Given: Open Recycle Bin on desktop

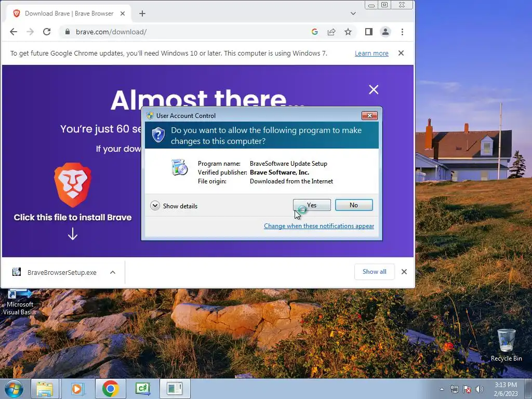Looking at the screenshot, I should (x=506, y=345).
